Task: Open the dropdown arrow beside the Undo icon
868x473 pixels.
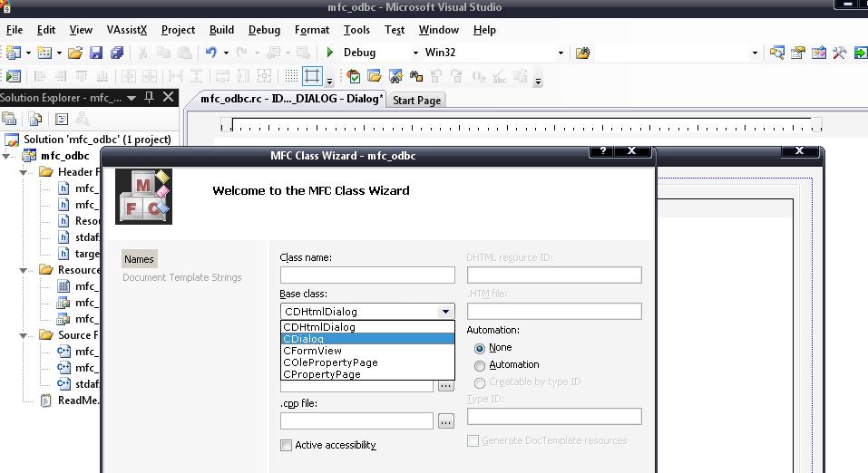Action: tap(226, 53)
